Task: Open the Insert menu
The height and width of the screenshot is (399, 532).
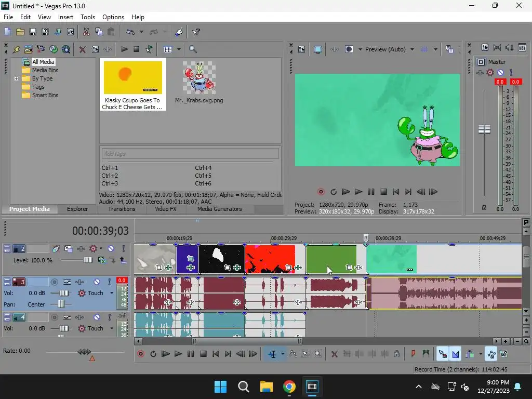Action: [65, 17]
